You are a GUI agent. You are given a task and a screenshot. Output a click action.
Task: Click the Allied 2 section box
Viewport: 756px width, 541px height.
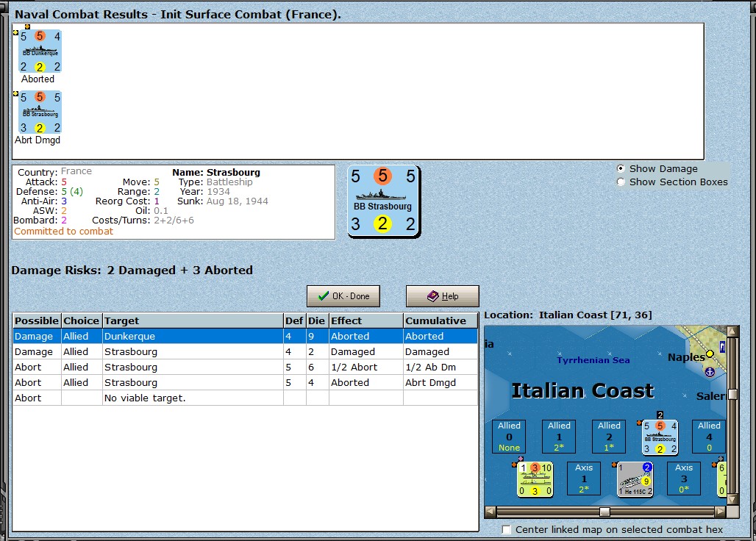point(609,437)
